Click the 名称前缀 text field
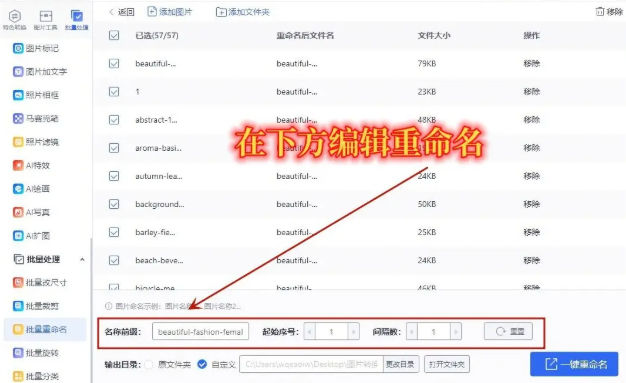The height and width of the screenshot is (383, 626). [200, 331]
